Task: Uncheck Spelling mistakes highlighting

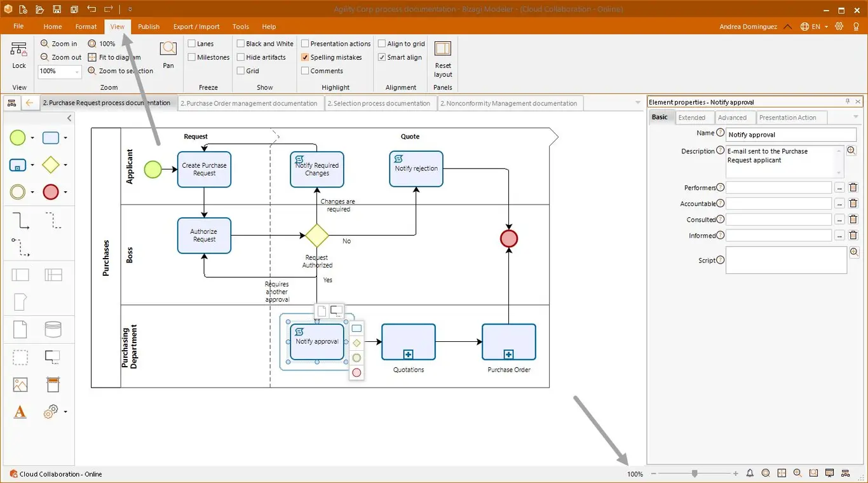Action: (x=305, y=57)
